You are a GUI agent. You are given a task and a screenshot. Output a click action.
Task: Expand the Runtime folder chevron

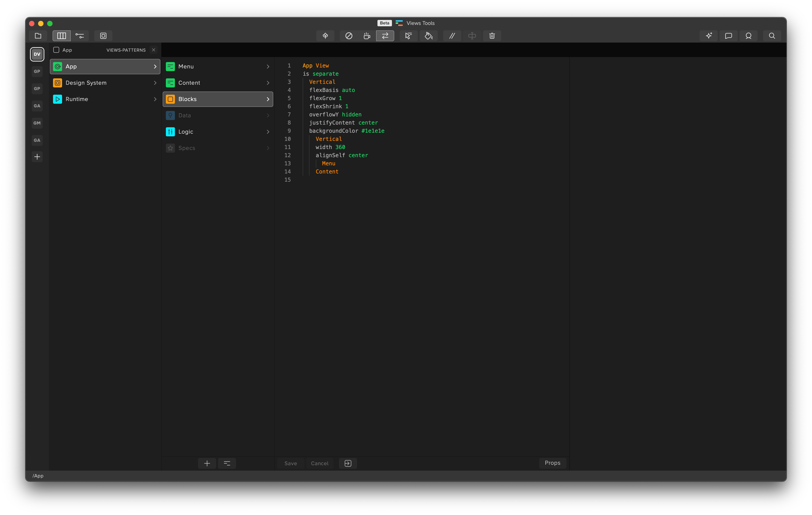(155, 99)
